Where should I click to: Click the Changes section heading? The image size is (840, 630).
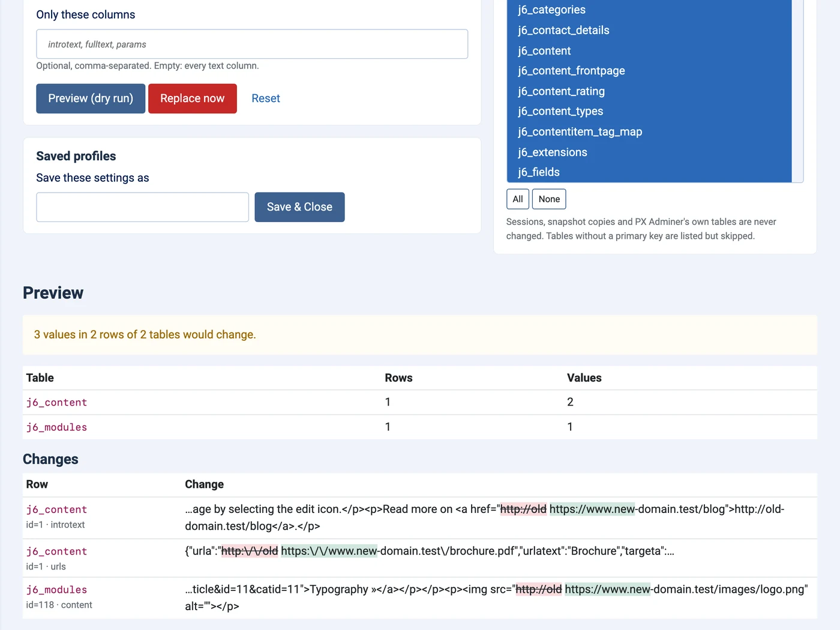[50, 459]
